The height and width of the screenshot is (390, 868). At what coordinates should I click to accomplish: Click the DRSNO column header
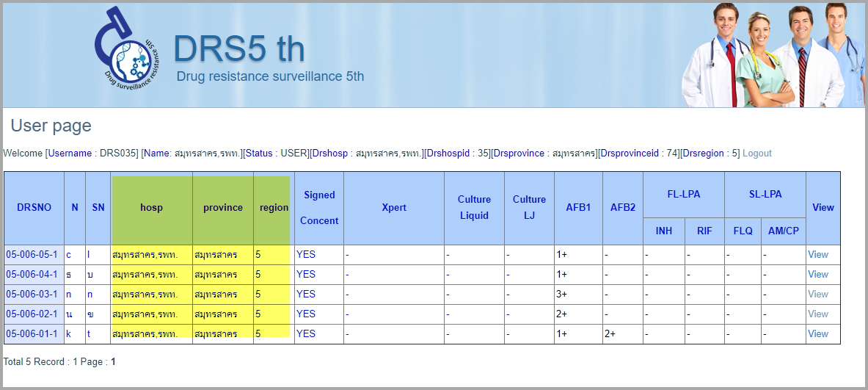[34, 208]
